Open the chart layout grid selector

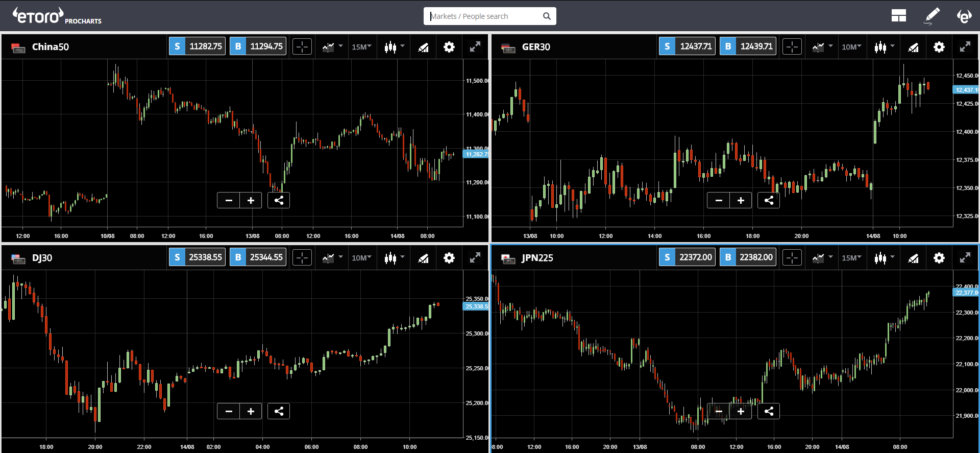(898, 16)
